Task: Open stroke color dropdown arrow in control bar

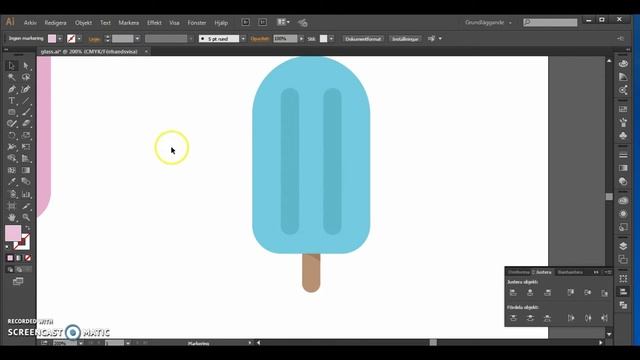Action: pos(79,39)
